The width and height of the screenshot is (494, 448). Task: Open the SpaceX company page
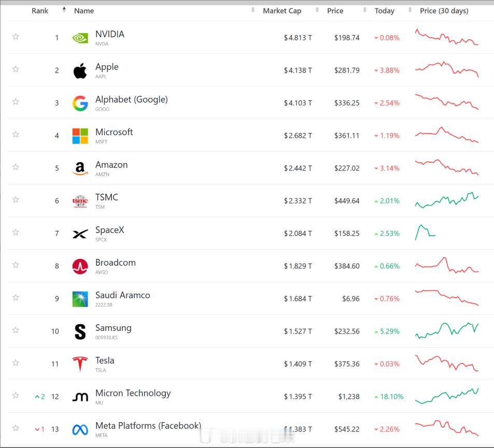[110, 230]
